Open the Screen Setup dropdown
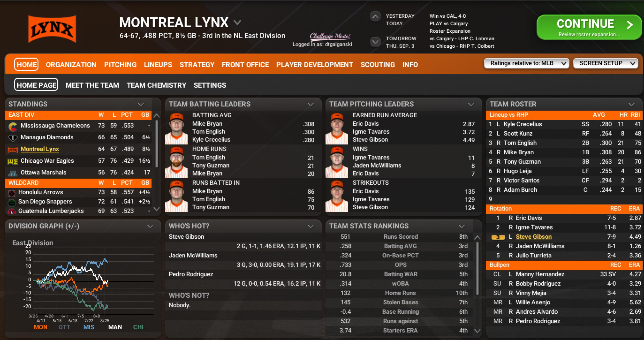Image resolution: width=644 pixels, height=340 pixels. tap(605, 64)
